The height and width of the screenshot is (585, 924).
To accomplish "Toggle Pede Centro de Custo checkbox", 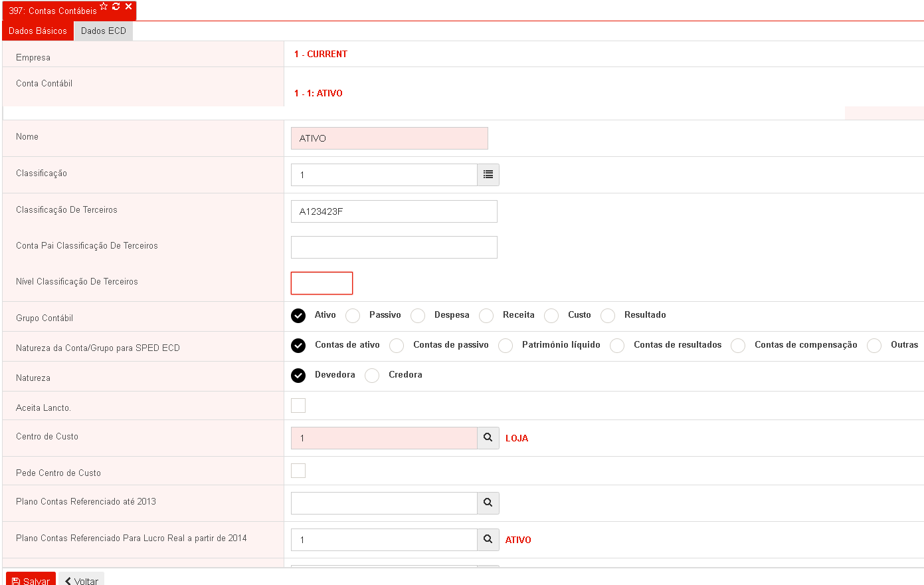I will tap(298, 470).
